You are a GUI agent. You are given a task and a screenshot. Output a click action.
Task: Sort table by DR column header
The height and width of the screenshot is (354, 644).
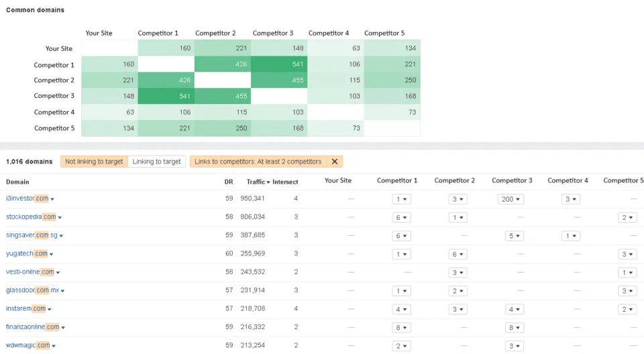tap(229, 182)
